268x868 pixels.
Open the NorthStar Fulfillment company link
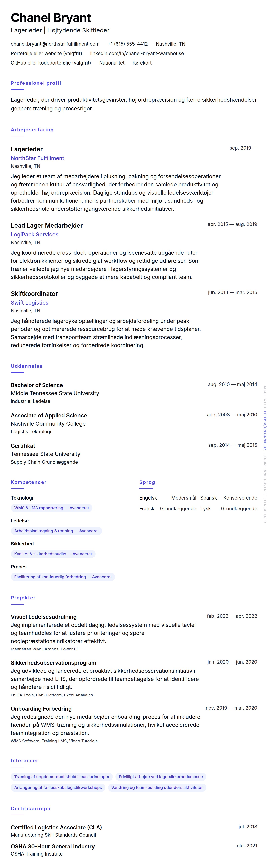click(x=37, y=158)
